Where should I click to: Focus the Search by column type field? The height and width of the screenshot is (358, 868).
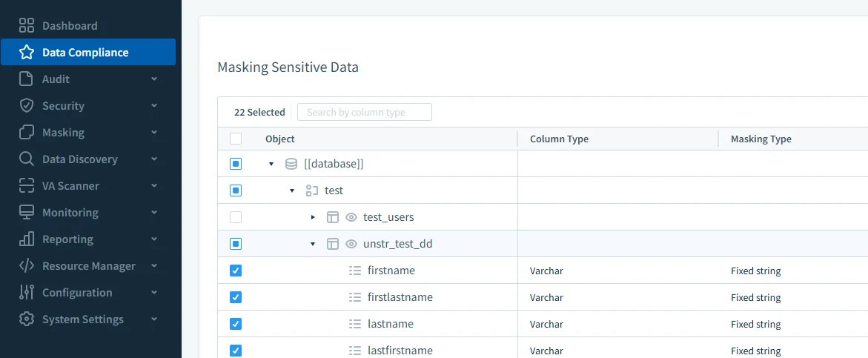pyautogui.click(x=364, y=112)
